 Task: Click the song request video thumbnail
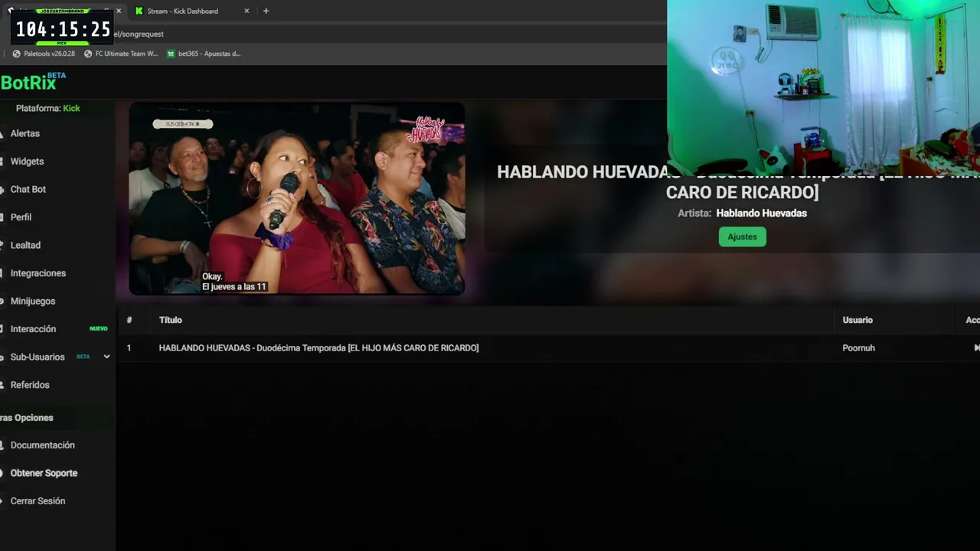[x=297, y=199]
